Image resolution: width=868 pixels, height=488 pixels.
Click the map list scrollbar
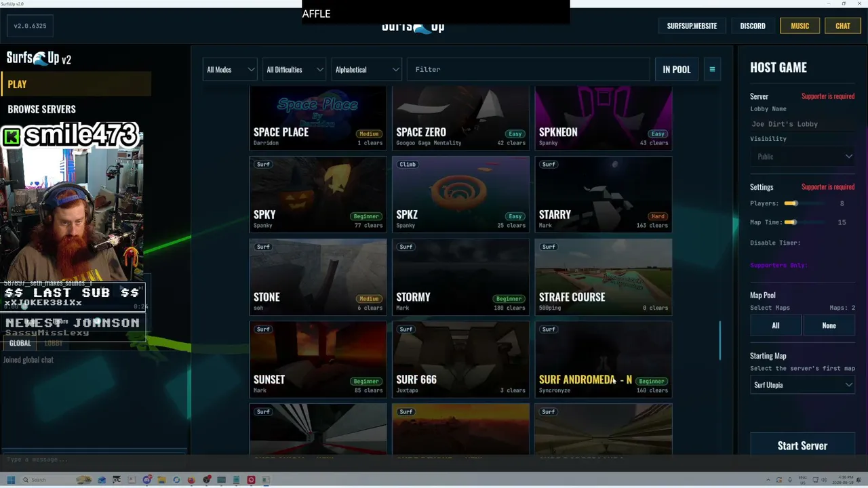pyautogui.click(x=720, y=341)
